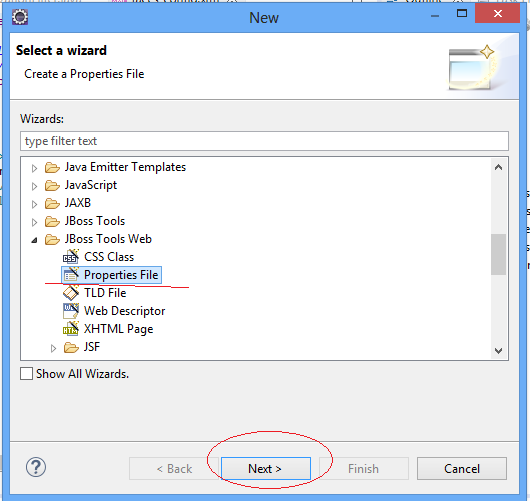530x501 pixels.
Task: Select the TLD File wizard icon
Action: coord(71,293)
